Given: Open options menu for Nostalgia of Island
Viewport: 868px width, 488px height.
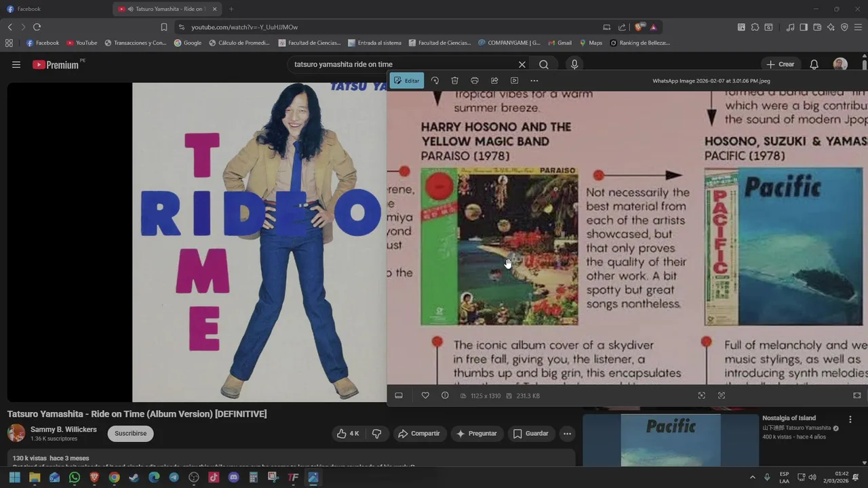Looking at the screenshot, I should tap(850, 420).
